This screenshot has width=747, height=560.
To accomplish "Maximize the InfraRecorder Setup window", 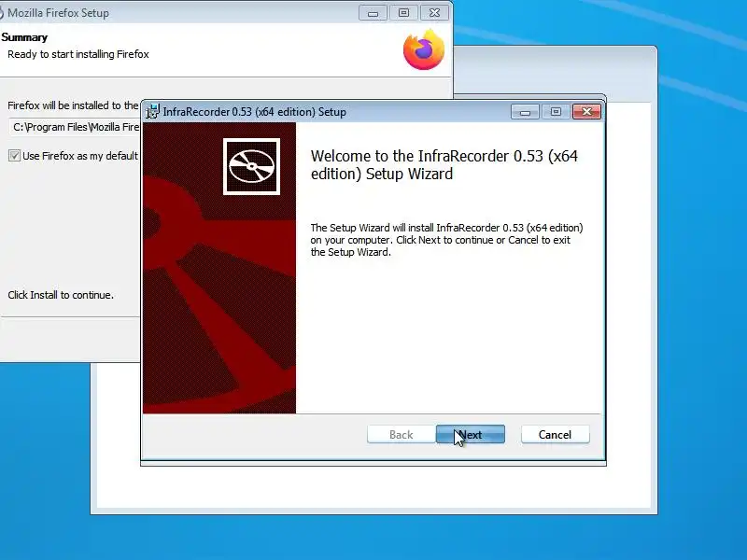I will point(556,111).
